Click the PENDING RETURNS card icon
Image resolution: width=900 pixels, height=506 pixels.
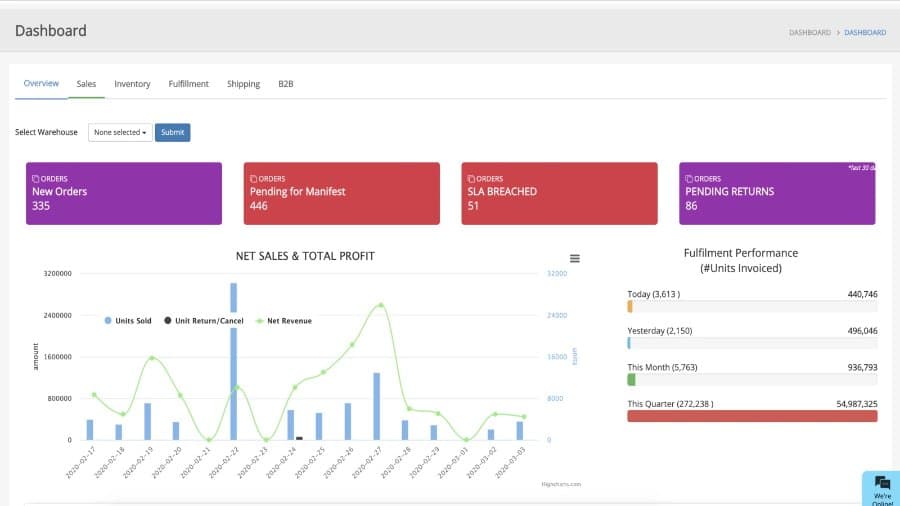click(x=689, y=179)
